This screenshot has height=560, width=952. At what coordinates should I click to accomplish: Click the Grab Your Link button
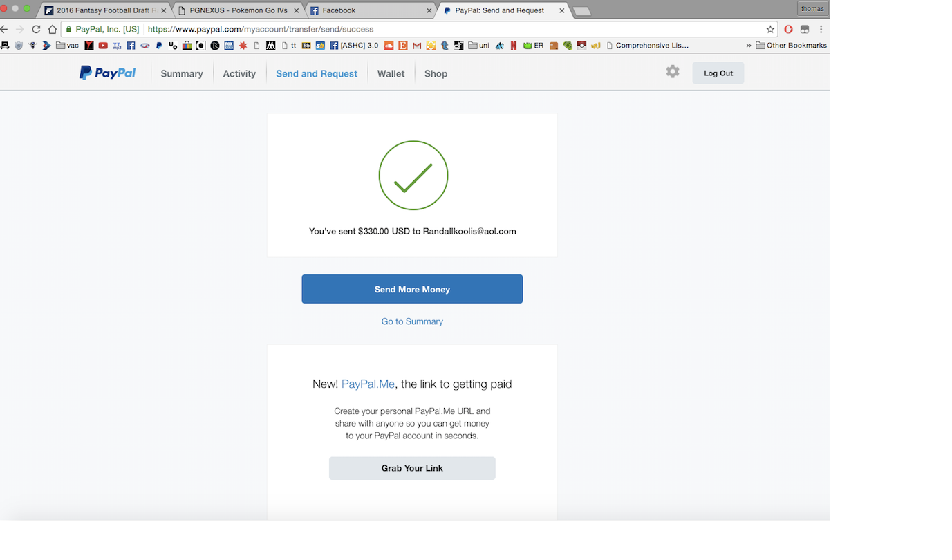pos(412,468)
